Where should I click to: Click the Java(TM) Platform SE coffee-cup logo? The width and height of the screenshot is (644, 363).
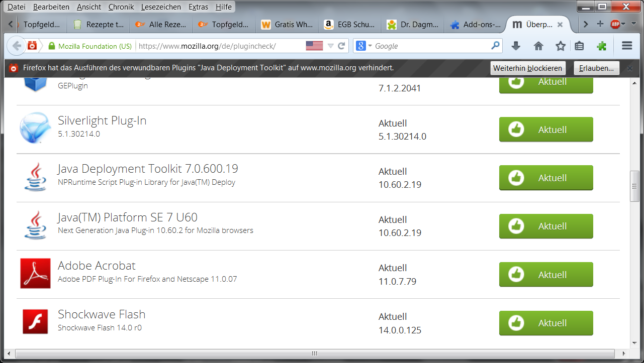coord(35,225)
